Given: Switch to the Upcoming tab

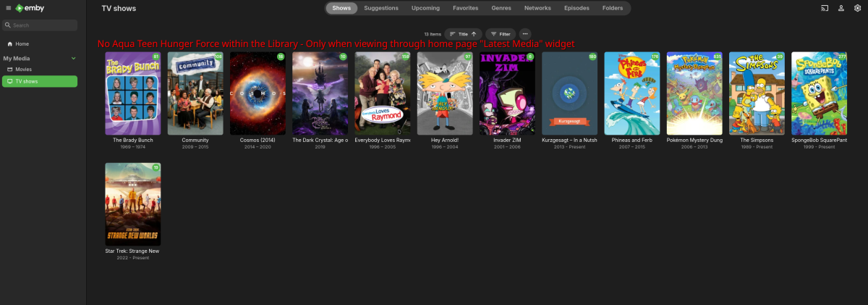Looking at the screenshot, I should pos(425,8).
